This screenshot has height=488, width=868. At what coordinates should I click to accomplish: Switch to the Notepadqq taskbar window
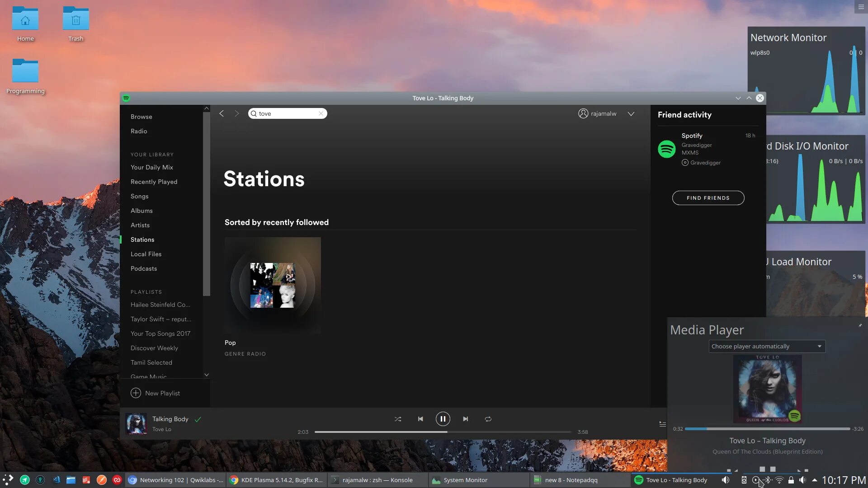point(580,480)
